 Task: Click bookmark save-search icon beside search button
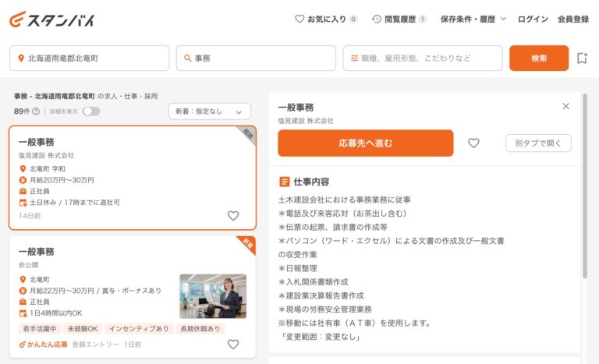coord(582,58)
